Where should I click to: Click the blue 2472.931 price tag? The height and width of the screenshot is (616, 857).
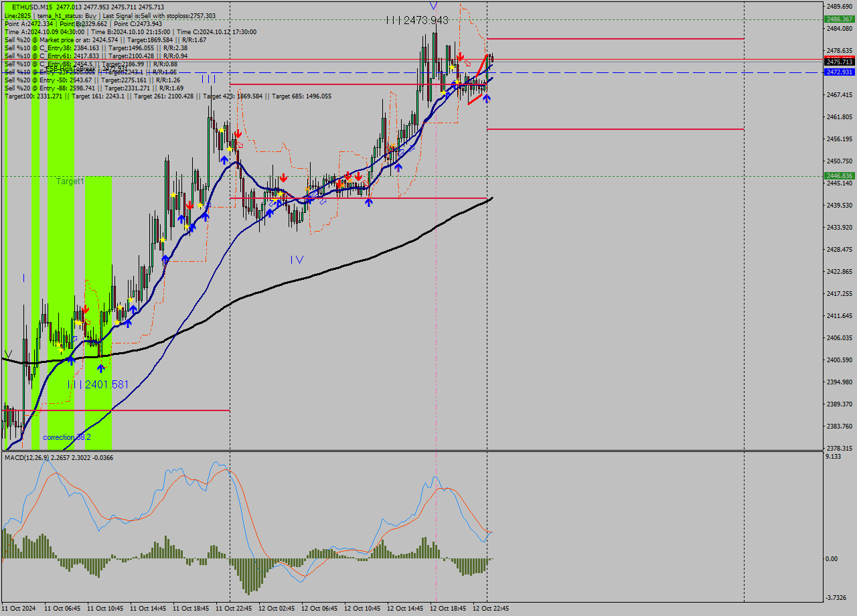coord(840,72)
